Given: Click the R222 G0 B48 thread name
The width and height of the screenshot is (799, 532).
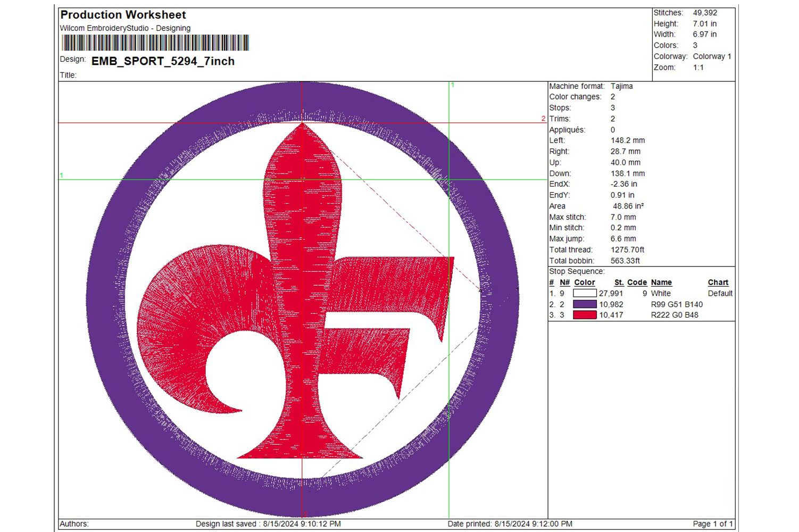Looking at the screenshot, I should (x=675, y=315).
